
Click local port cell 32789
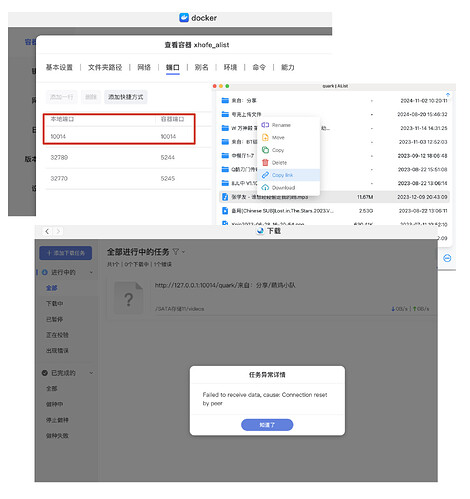(59, 157)
